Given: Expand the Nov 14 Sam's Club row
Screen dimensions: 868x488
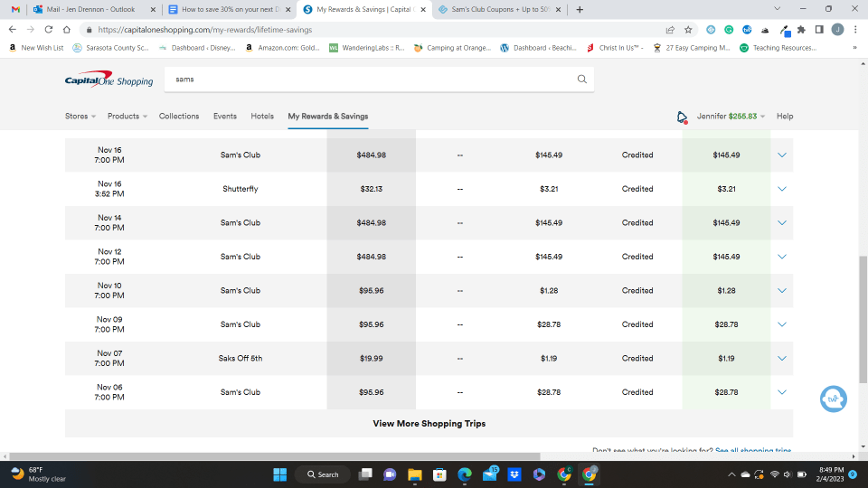Looking at the screenshot, I should click(x=781, y=222).
